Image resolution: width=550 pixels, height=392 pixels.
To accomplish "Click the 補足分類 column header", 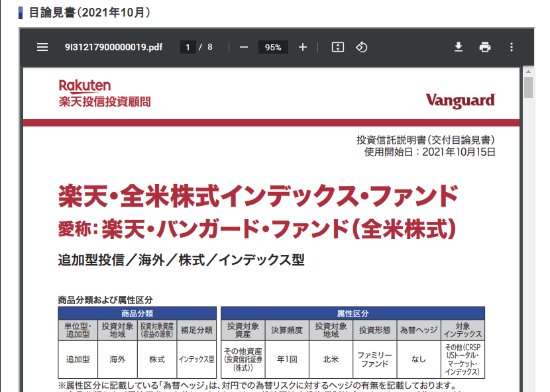I will click(x=196, y=330).
